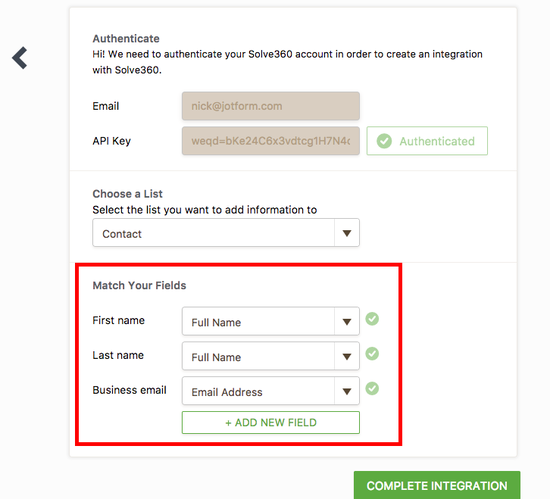The width and height of the screenshot is (550, 499).
Task: Expand the Last name field arrow
Action: click(x=347, y=357)
